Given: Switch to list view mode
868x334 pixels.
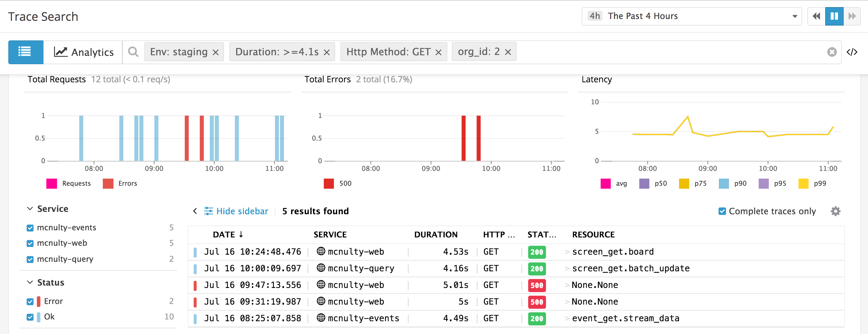Looking at the screenshot, I should (25, 52).
